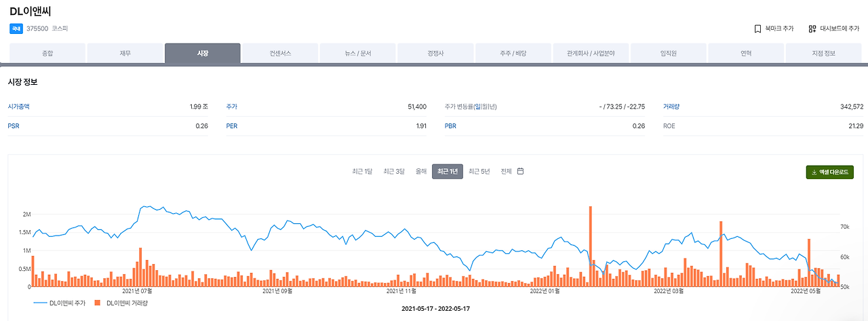Open the PSR link

point(14,126)
